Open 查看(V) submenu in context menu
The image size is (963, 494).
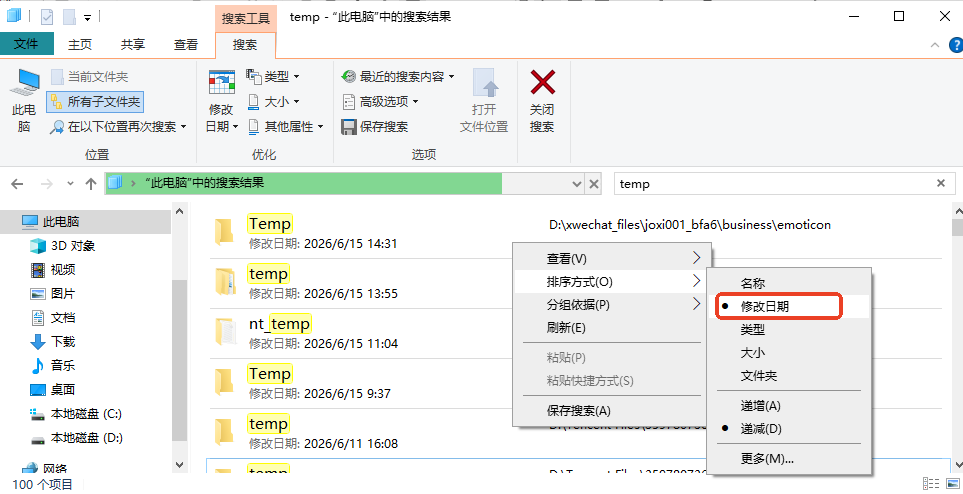612,259
